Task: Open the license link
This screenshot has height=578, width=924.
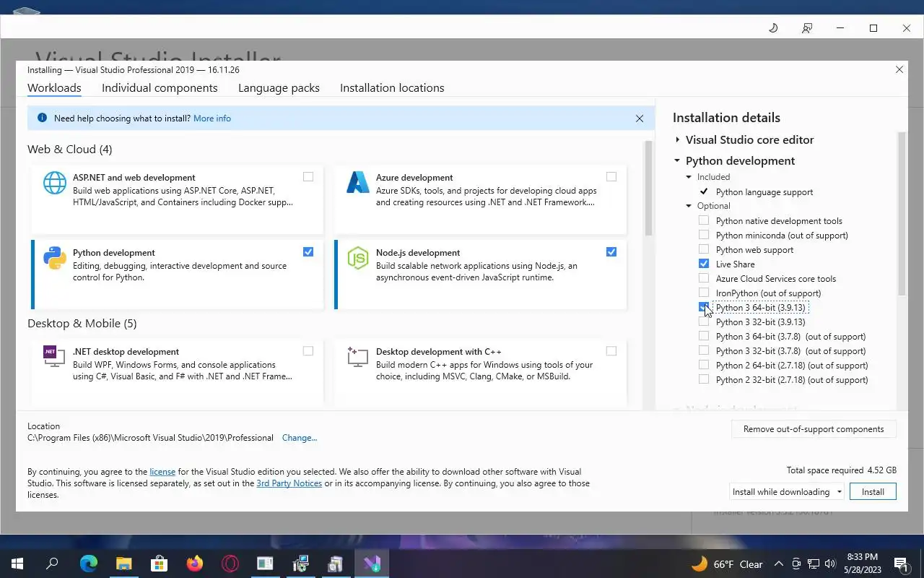Action: click(162, 472)
